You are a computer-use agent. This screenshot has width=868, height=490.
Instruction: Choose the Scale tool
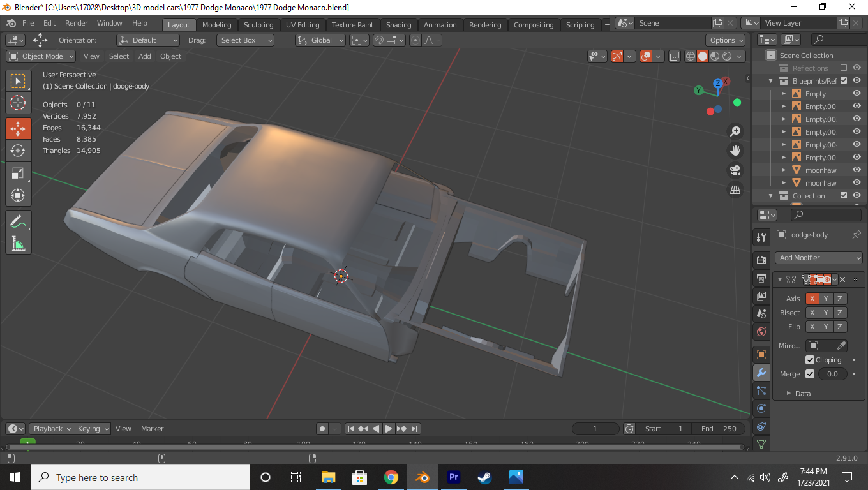pyautogui.click(x=18, y=173)
